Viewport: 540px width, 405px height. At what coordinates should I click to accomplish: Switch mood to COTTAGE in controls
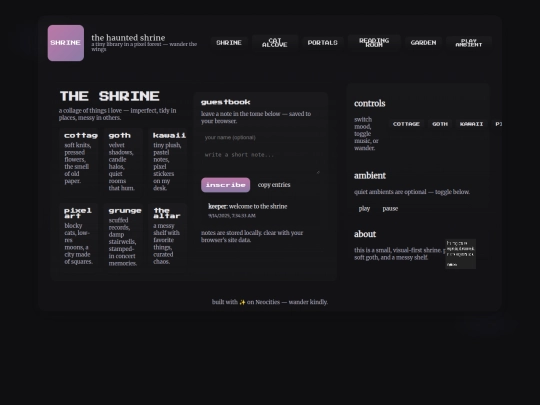406,124
